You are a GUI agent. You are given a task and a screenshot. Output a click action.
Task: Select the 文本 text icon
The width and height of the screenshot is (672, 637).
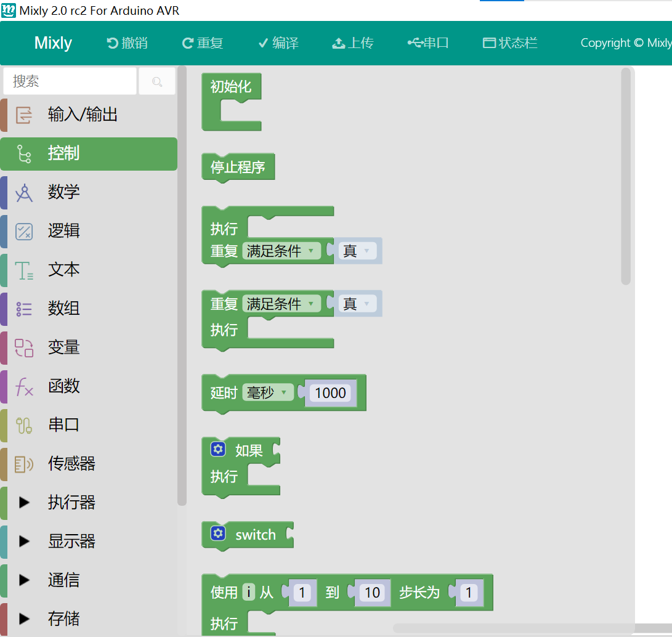pyautogui.click(x=24, y=270)
